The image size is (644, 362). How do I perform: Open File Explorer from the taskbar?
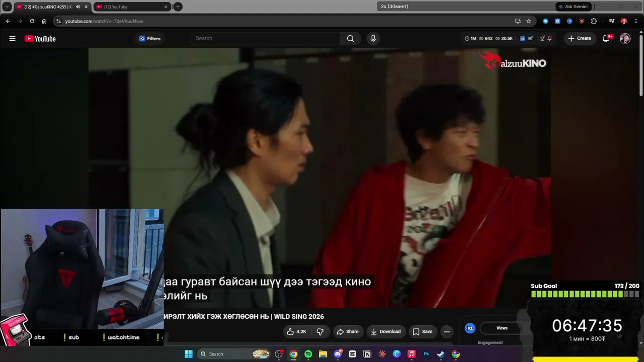coord(323,354)
